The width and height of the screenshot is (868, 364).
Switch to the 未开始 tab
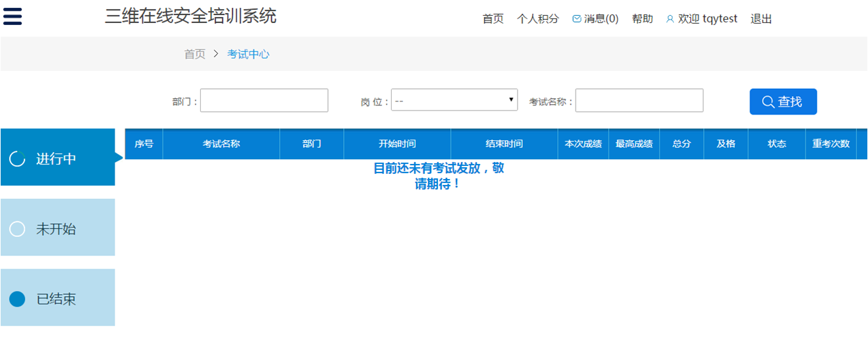pos(58,228)
